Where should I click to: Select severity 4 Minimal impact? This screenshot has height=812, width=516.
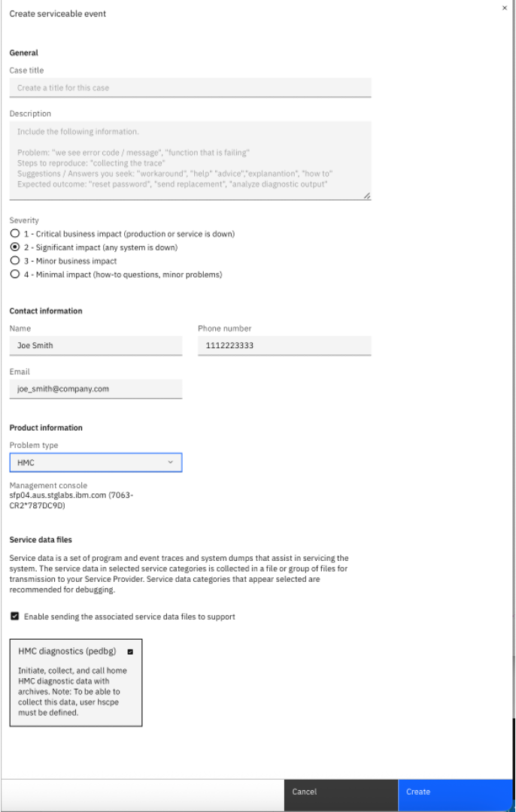click(15, 274)
